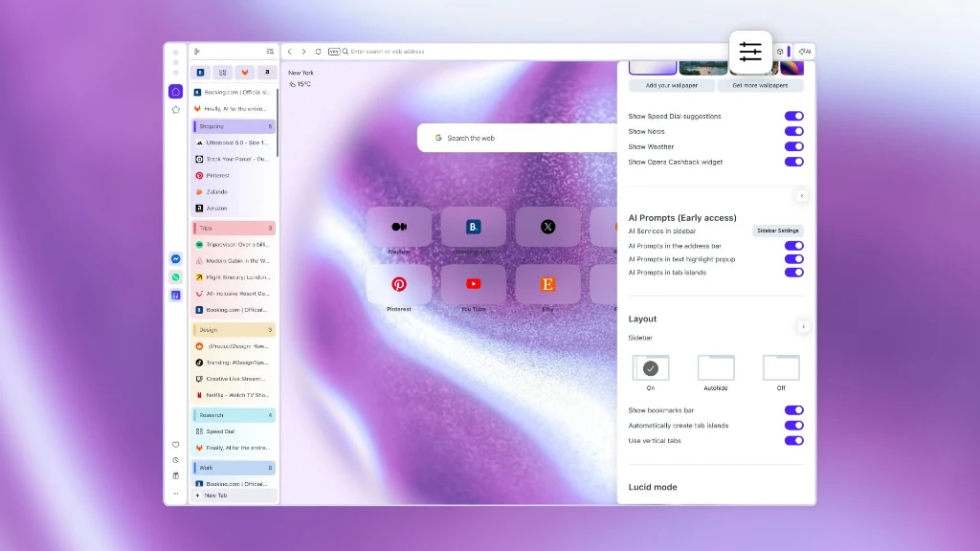Click the heart icon in sidebar
This screenshot has width=980, height=551.
point(176,445)
